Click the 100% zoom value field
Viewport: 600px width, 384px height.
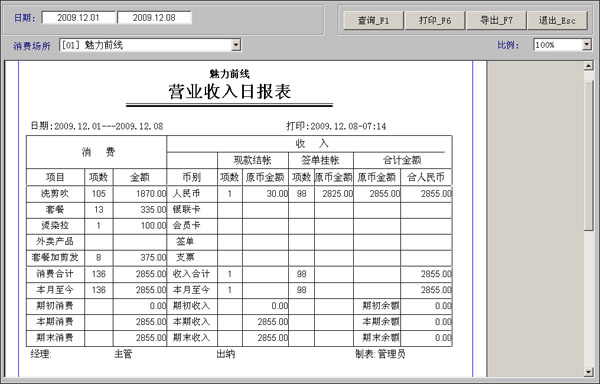[558, 45]
